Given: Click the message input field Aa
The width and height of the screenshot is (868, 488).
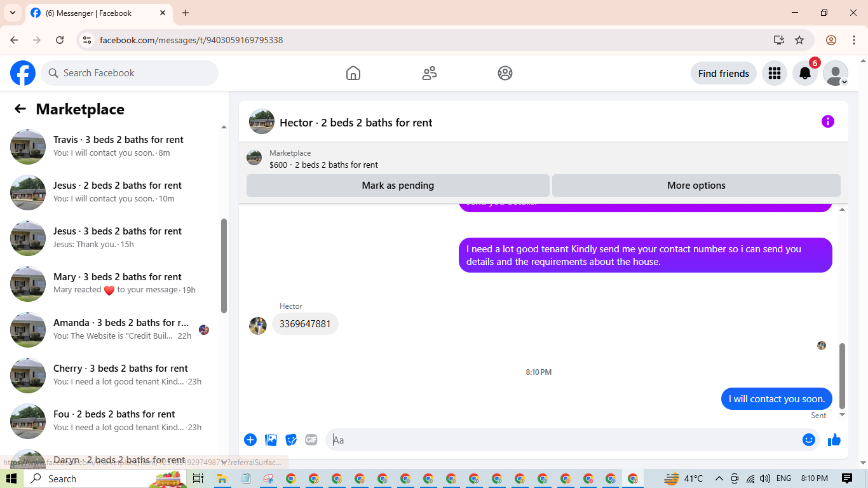Looking at the screenshot, I should (562, 440).
